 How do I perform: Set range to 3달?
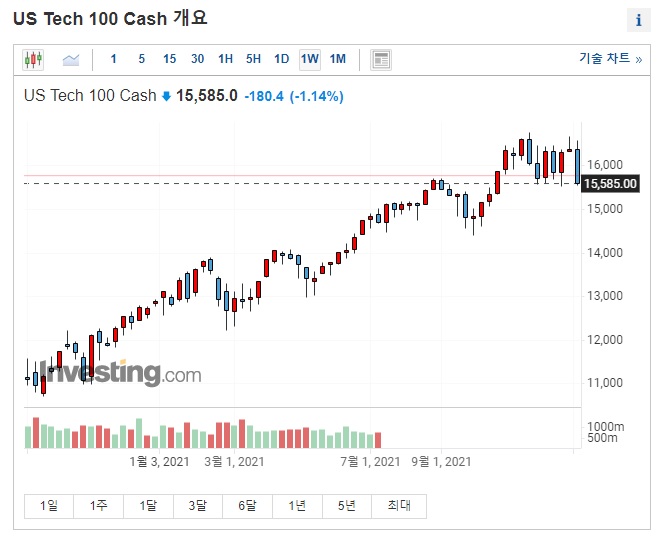[198, 506]
